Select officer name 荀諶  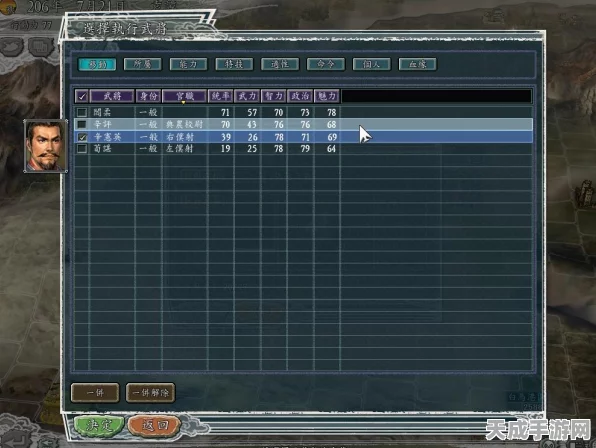[103, 149]
